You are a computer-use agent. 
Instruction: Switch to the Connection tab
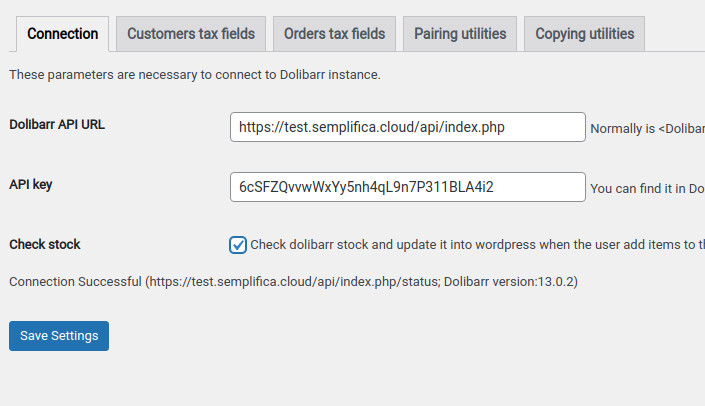coord(62,34)
